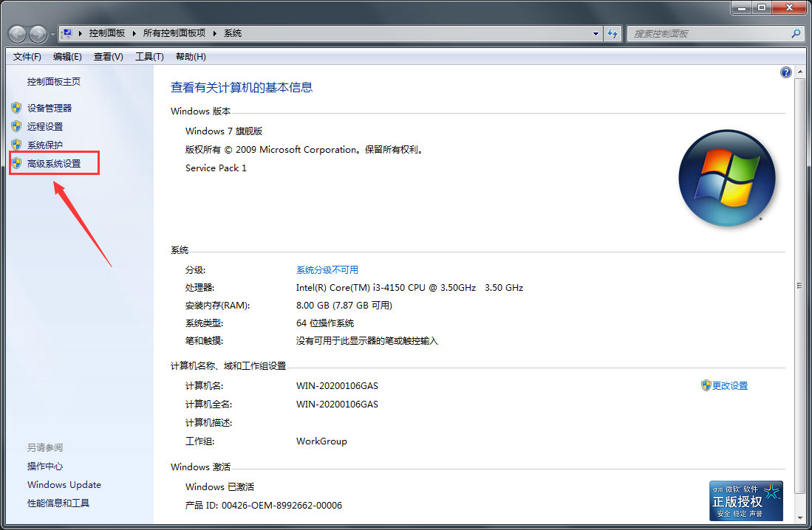Click the magnifier search icon

(796, 34)
